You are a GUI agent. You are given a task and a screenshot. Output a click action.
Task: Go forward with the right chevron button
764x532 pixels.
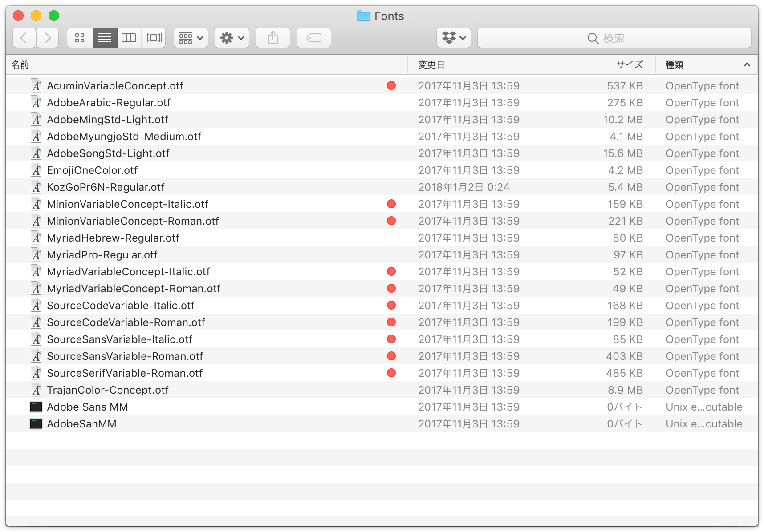[47, 38]
